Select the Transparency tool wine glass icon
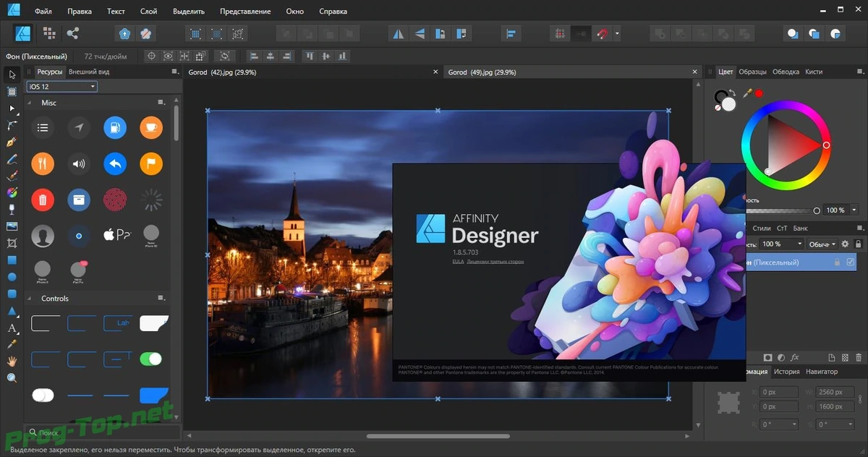This screenshot has height=457, width=868. pos(12,210)
